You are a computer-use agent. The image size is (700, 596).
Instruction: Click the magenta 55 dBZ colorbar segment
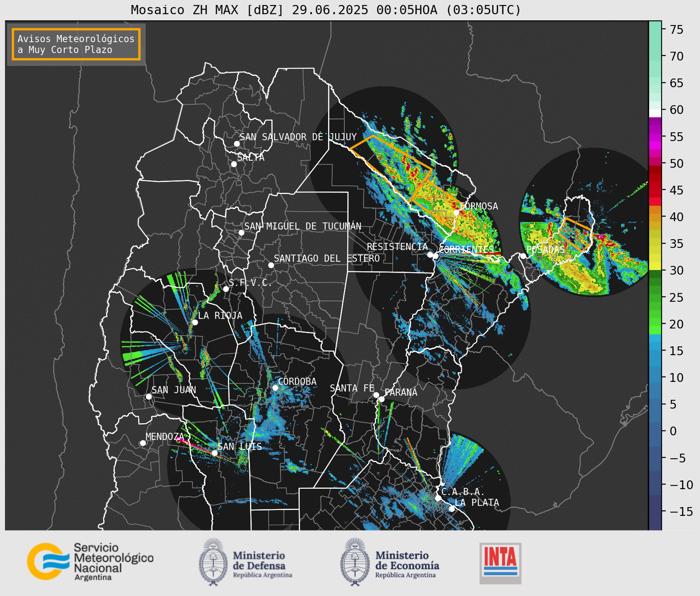point(655,137)
